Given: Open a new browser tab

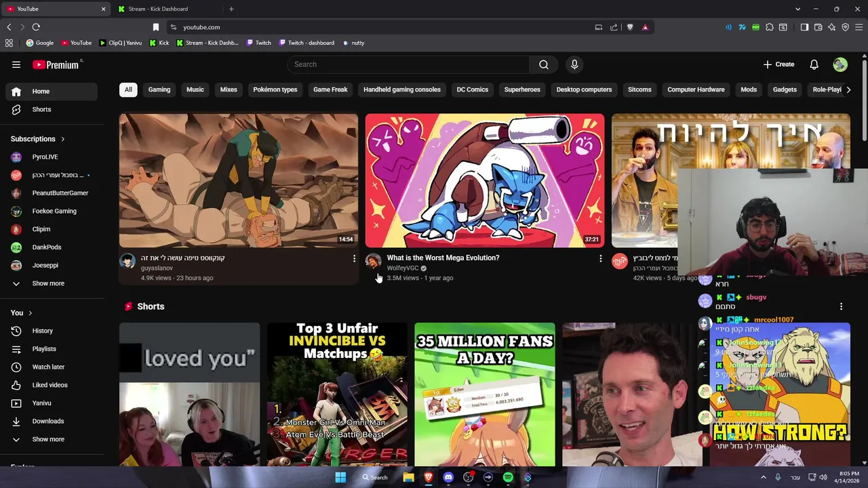Looking at the screenshot, I should [231, 9].
